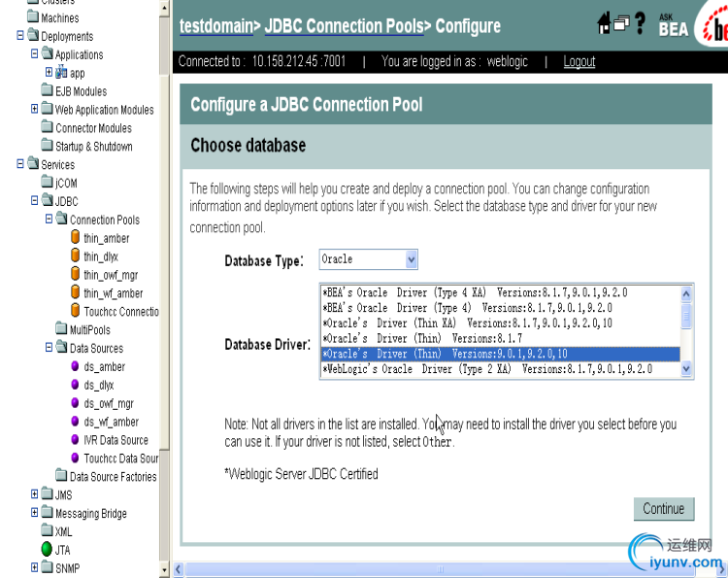
Task: Click thin_owf_mgr connection pool icon
Action: [x=75, y=274]
